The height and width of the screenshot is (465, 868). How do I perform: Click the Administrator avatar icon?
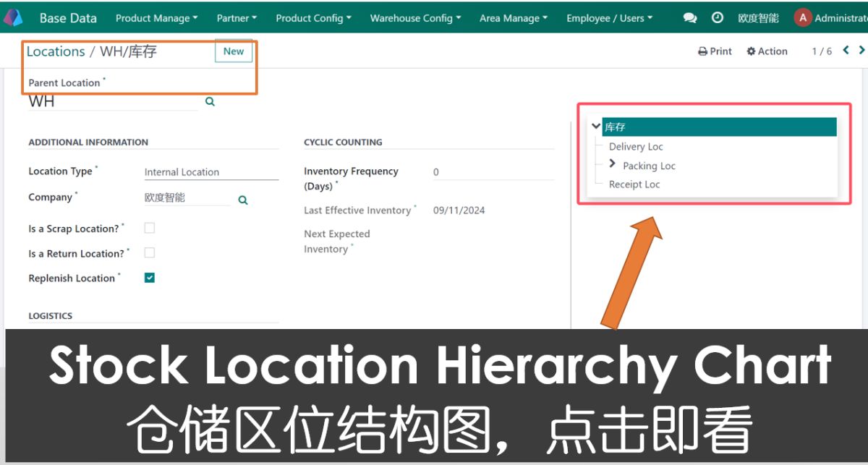point(802,18)
